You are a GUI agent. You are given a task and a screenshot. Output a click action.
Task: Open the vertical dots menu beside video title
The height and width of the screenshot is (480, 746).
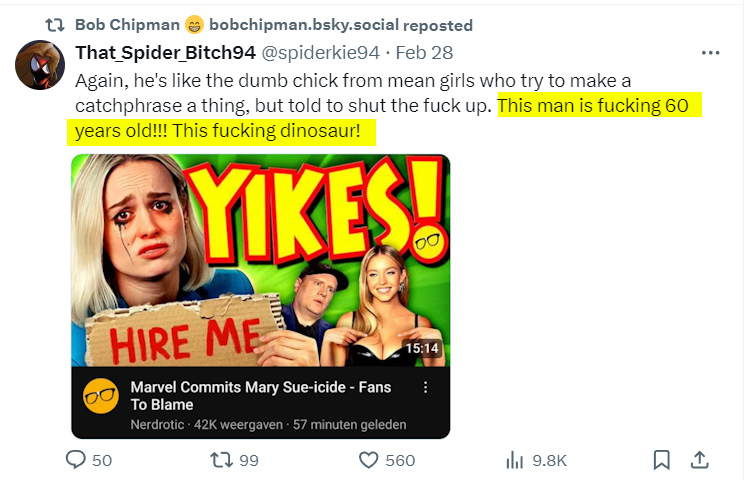[425, 387]
